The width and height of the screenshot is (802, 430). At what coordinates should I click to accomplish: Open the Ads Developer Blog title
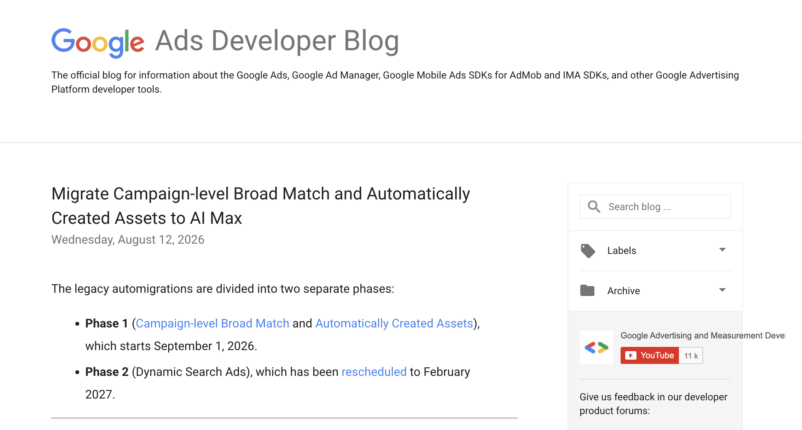[x=277, y=41]
